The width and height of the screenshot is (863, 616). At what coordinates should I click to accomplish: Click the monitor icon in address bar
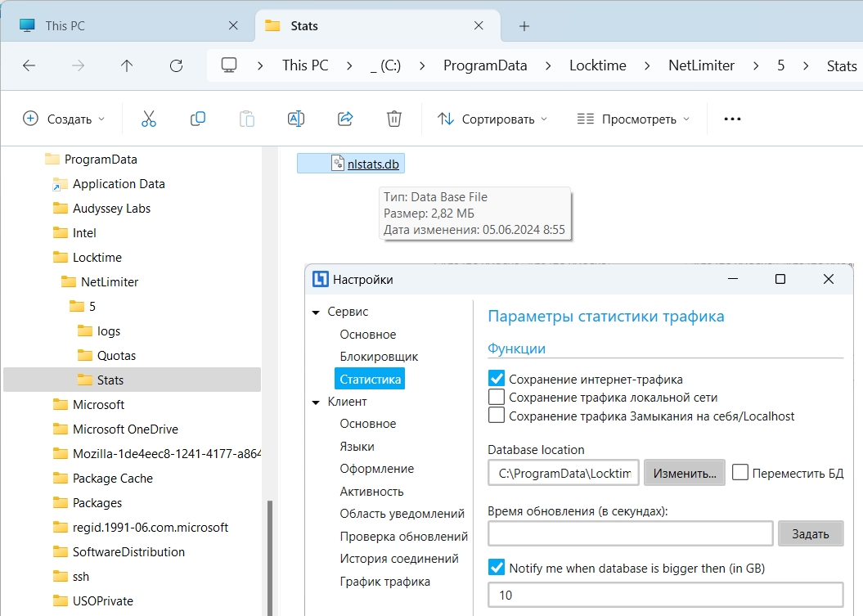pos(229,65)
